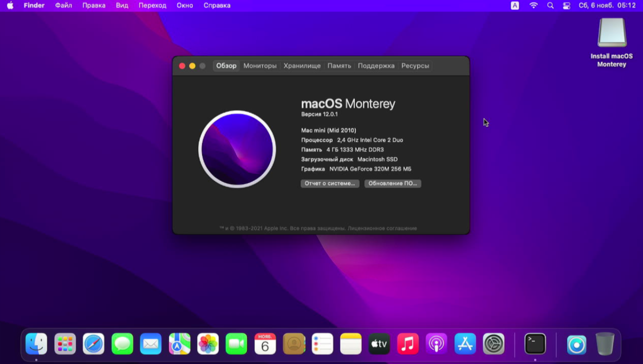Screen dimensions: 643x364
Task: Click the Версия 12.0.1 text
Action: [320, 114]
